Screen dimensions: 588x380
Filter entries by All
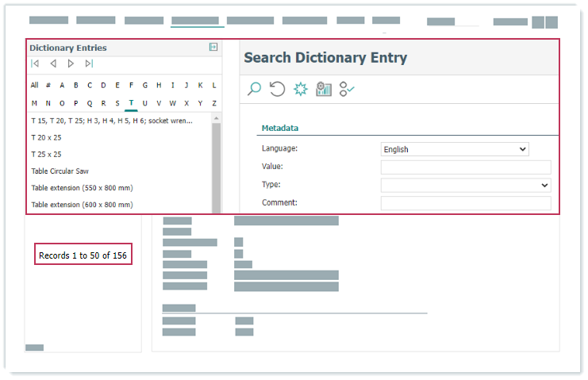pos(34,85)
